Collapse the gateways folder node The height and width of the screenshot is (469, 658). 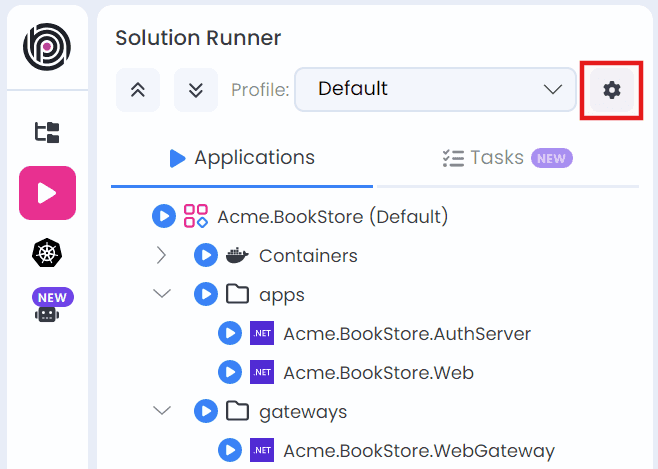pyautogui.click(x=162, y=411)
